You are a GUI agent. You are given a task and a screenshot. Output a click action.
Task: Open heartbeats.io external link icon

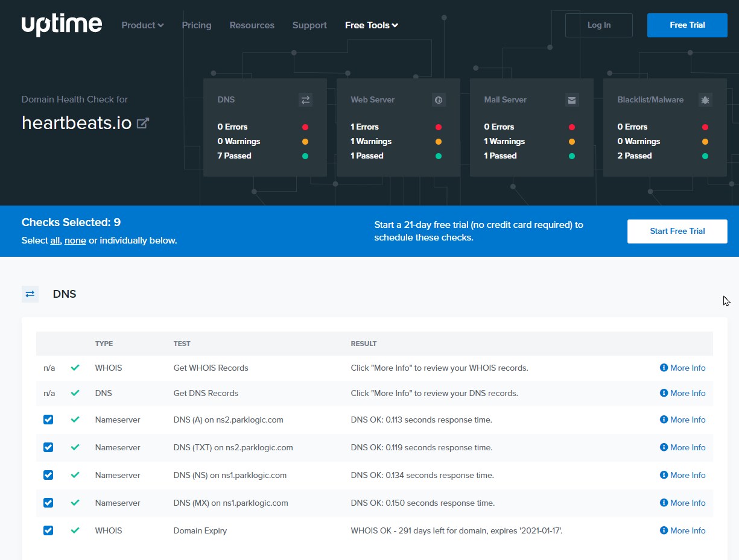tap(143, 123)
